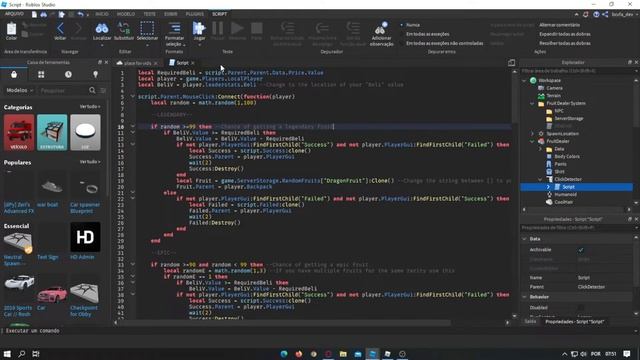The width and height of the screenshot is (640, 360).
Task: Click the help icon in title ribbon
Action: click(x=596, y=14)
